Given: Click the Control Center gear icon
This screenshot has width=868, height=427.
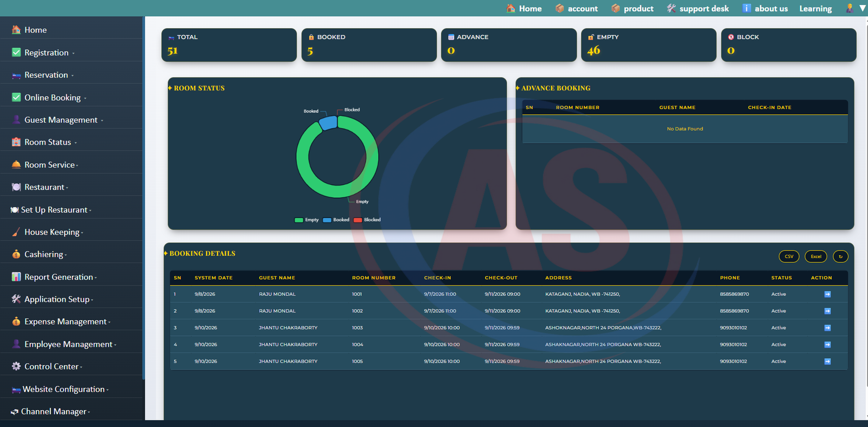Looking at the screenshot, I should [16, 366].
